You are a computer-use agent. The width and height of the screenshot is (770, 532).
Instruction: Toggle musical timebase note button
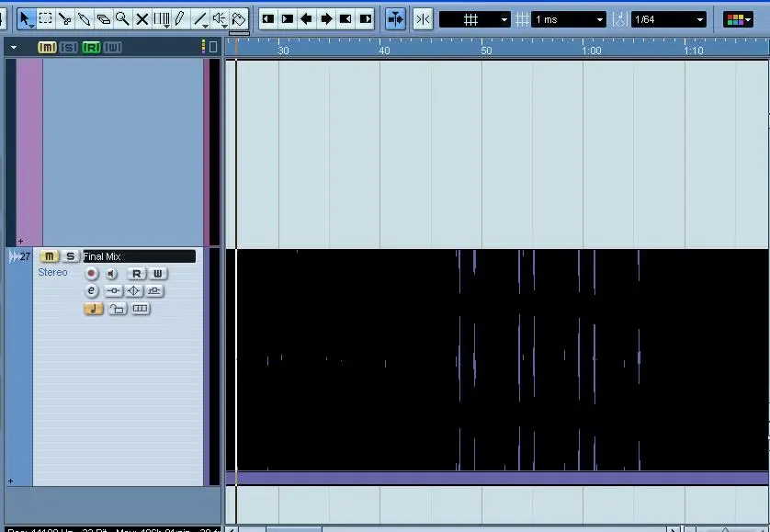[x=94, y=309]
